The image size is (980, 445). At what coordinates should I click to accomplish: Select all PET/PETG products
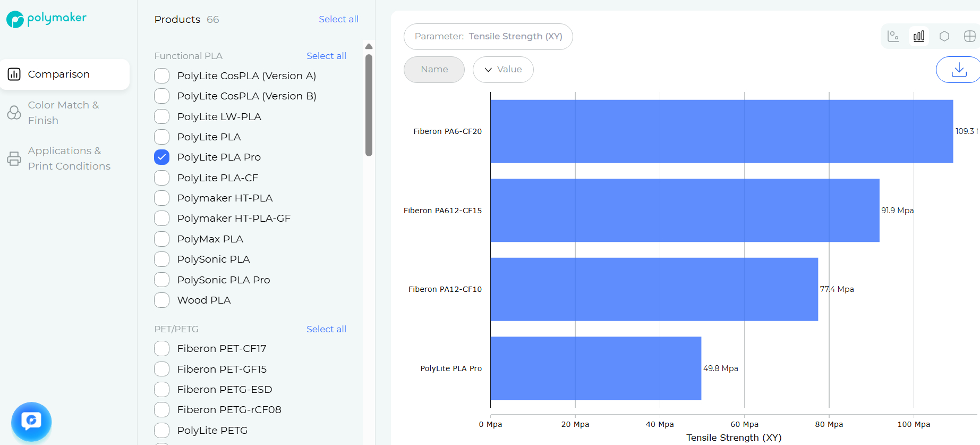point(326,329)
